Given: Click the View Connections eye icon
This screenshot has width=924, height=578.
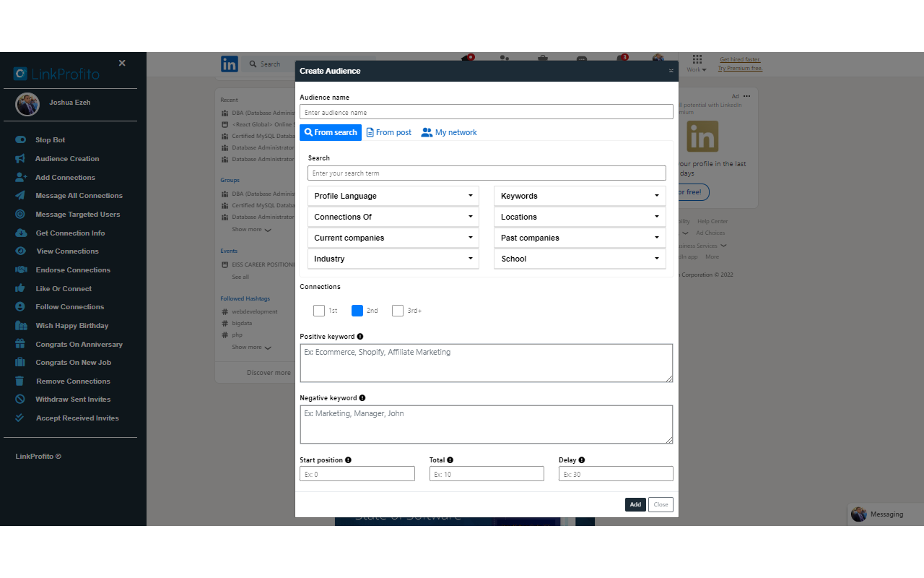Looking at the screenshot, I should pos(21,251).
